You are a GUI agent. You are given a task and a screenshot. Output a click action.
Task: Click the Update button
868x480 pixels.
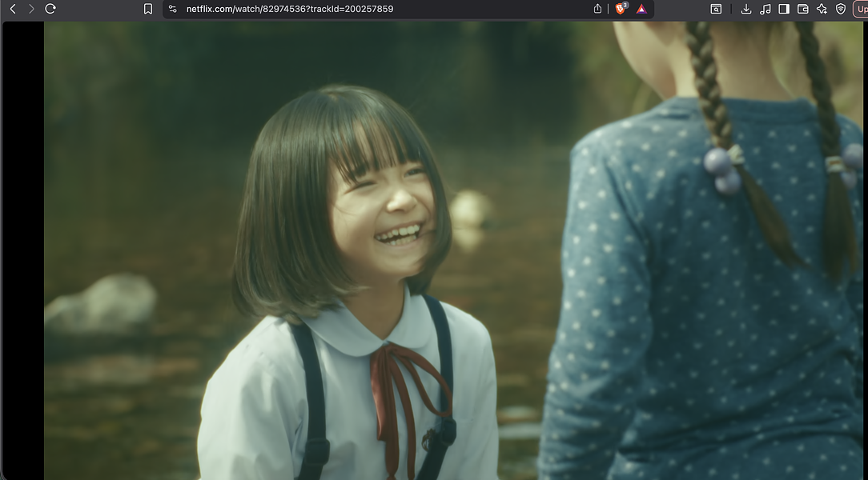coord(862,9)
